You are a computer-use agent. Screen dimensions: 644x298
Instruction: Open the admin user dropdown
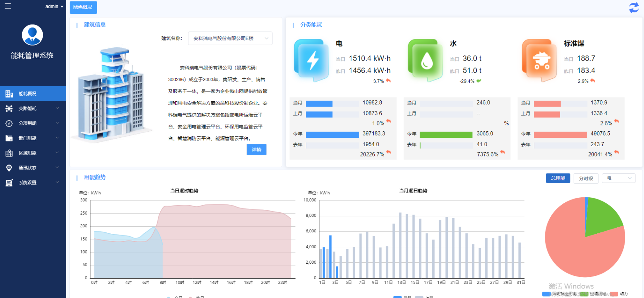click(x=54, y=6)
